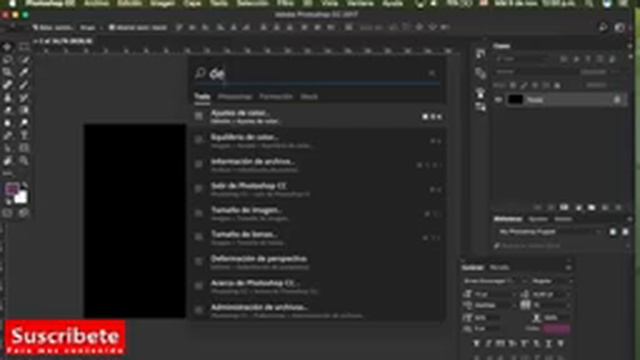This screenshot has height=360, width=640.
Task: Select the Eyedropper tool
Action: click(24, 72)
